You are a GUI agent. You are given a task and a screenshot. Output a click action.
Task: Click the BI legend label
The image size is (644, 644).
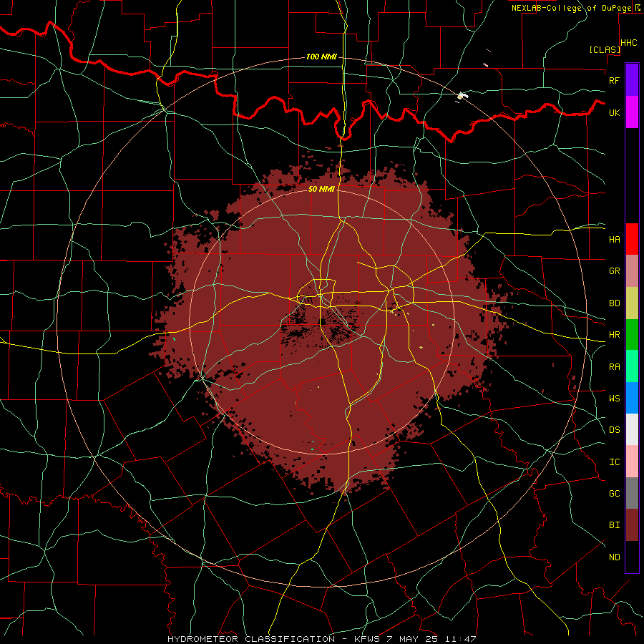click(x=614, y=525)
